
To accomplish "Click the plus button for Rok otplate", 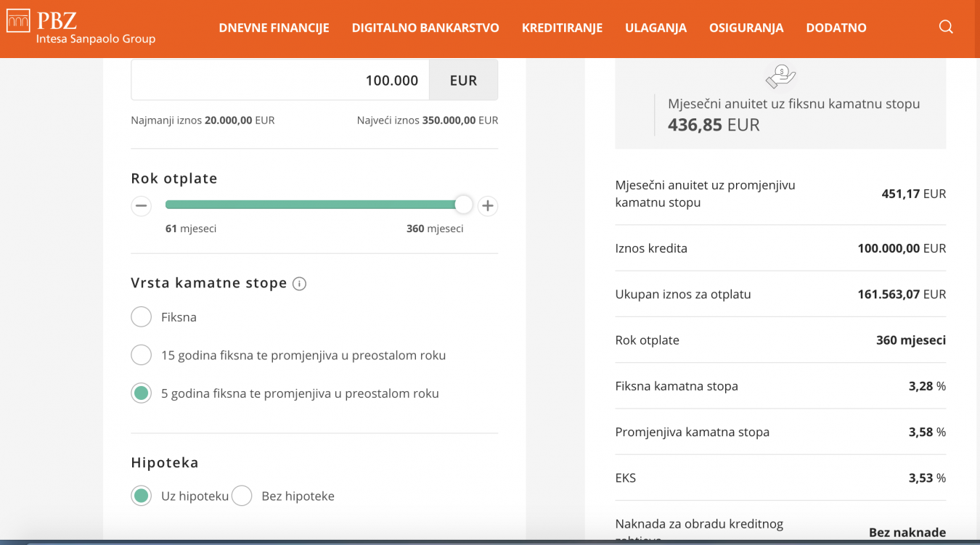I will point(488,206).
